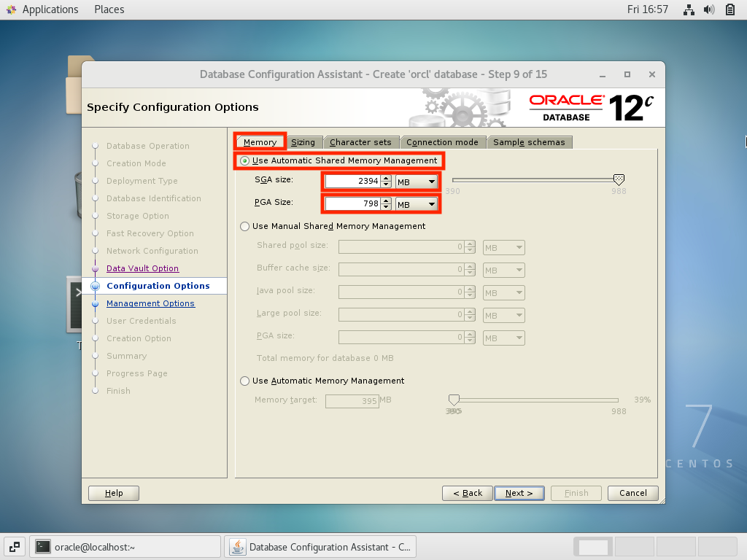
Task: Click the oracle@localhost terminal taskbar entry
Action: point(125,547)
